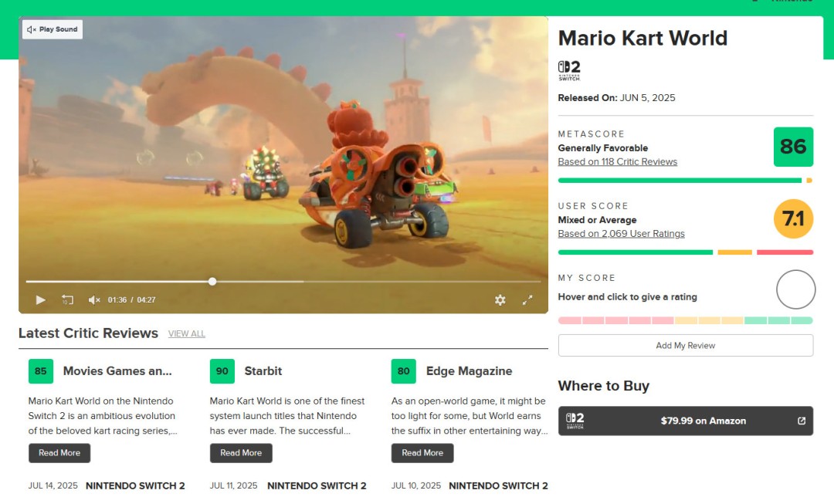Open video player settings gear
The width and height of the screenshot is (834, 504).
(x=500, y=299)
